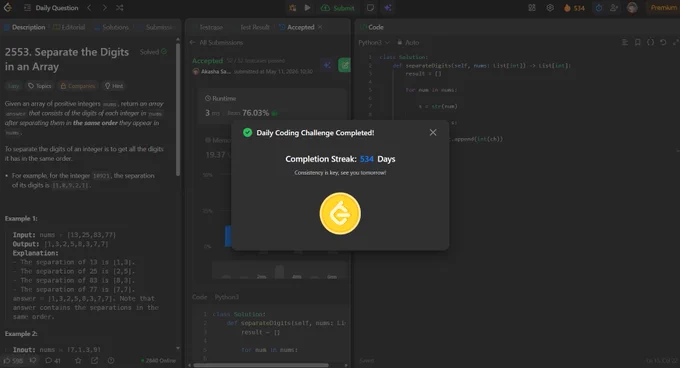Expand the Hint tag

pos(114,86)
